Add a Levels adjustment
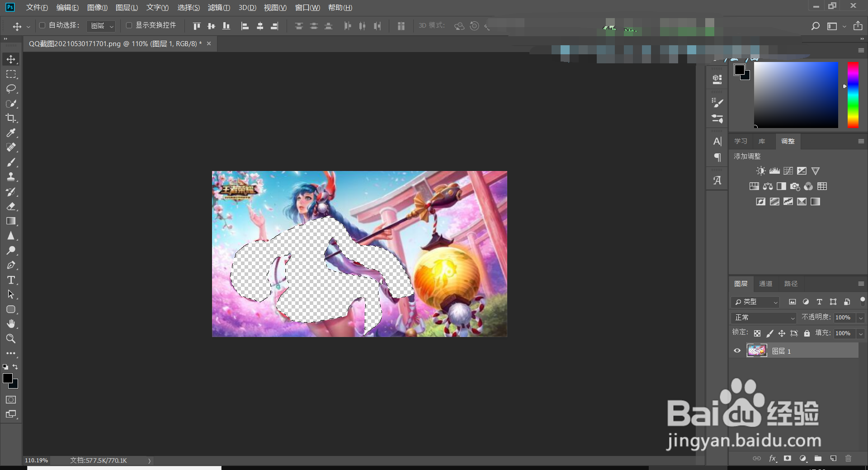868x470 pixels. [774, 171]
